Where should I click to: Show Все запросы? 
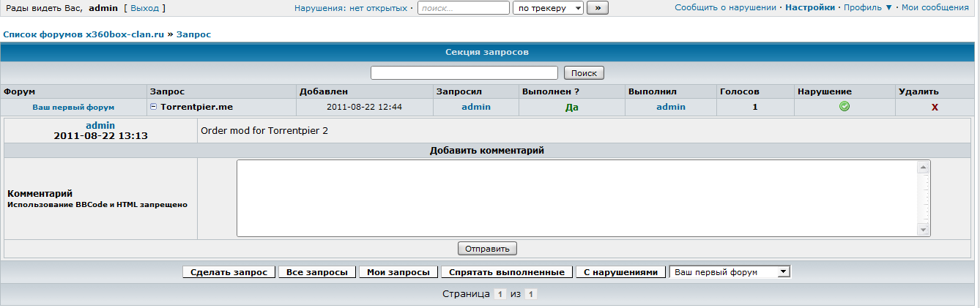316,272
